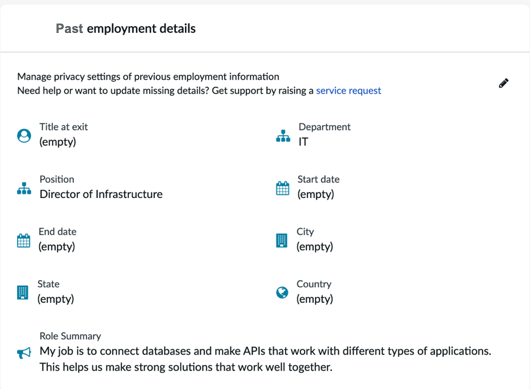
Task: Click the Department org chart icon
Action: (x=283, y=136)
